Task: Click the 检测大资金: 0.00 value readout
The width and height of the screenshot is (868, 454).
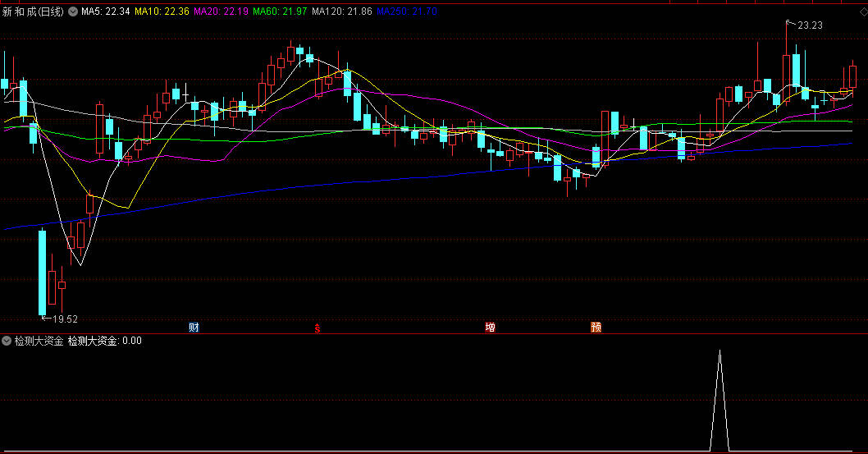Action: click(105, 341)
